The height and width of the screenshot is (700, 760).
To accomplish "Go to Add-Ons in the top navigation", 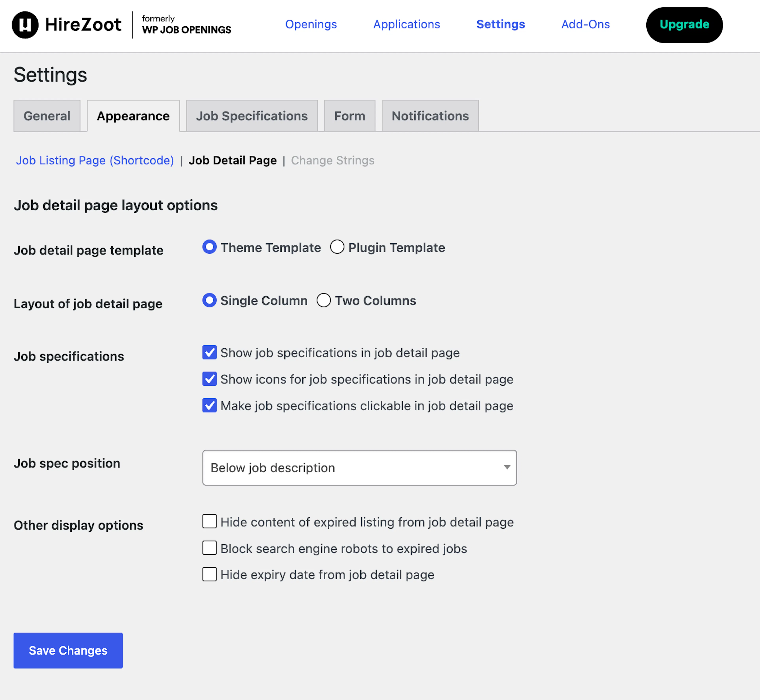I will pos(585,24).
